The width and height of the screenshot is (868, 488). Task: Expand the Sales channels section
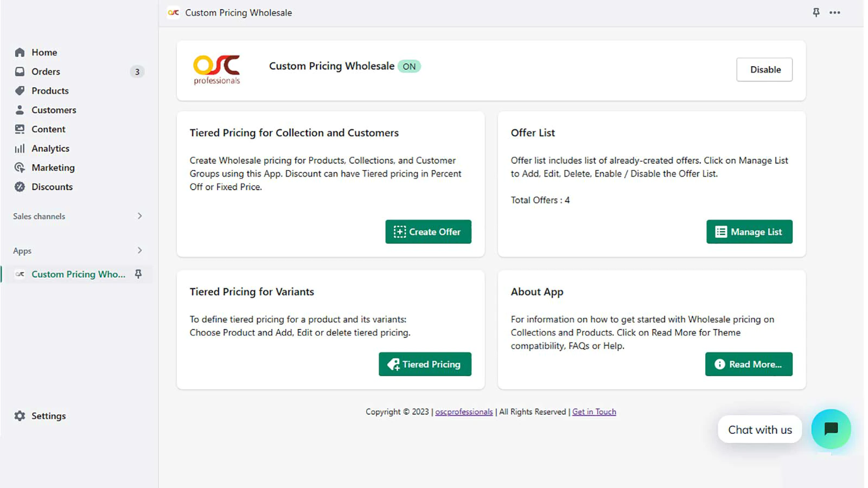pos(139,216)
